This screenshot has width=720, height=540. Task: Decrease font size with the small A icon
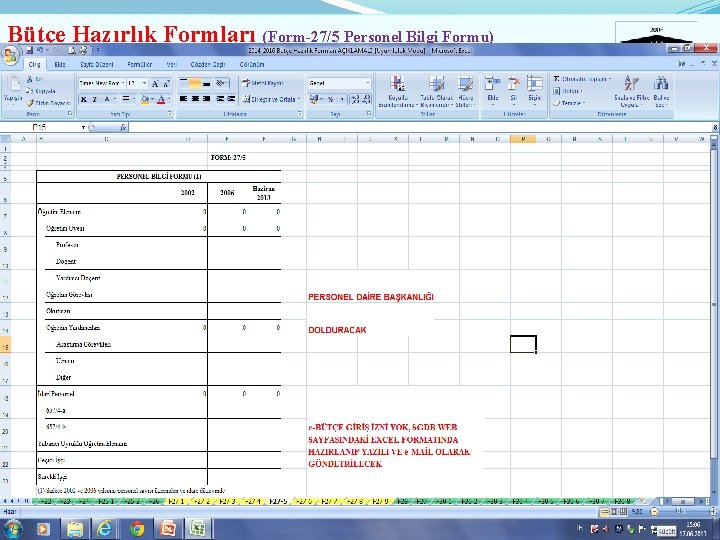point(166,83)
